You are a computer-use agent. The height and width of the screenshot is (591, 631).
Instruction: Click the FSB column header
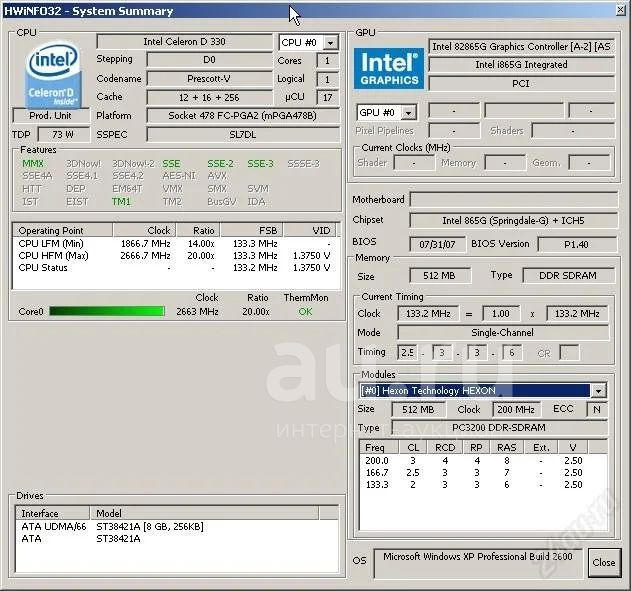pos(252,231)
